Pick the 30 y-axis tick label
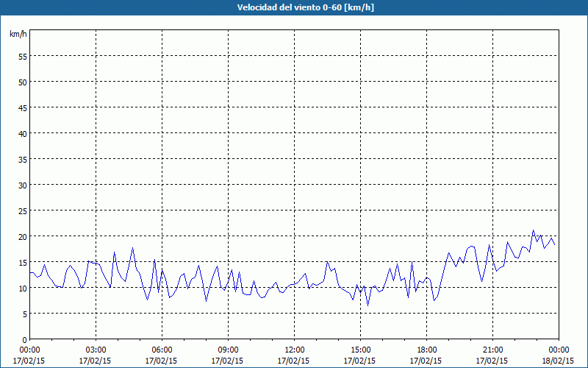The height and width of the screenshot is (368, 588). [23, 185]
